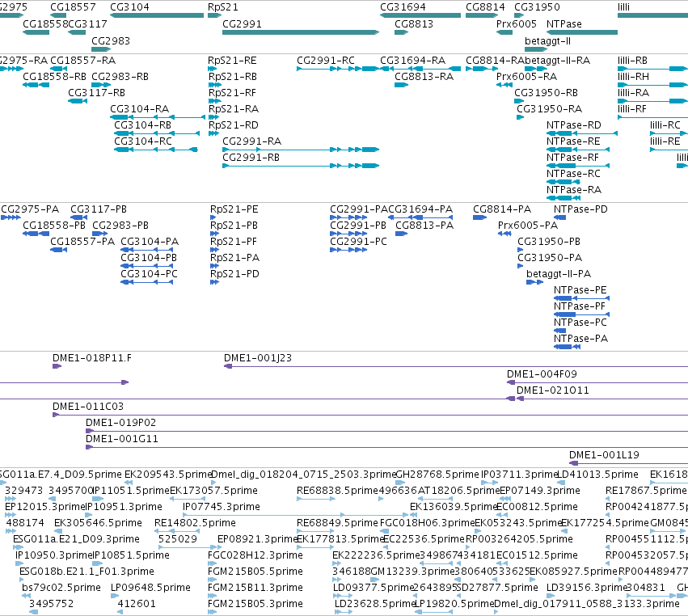Click BAC clone DME1-011C03
The image size is (688, 616).
pyautogui.click(x=88, y=407)
